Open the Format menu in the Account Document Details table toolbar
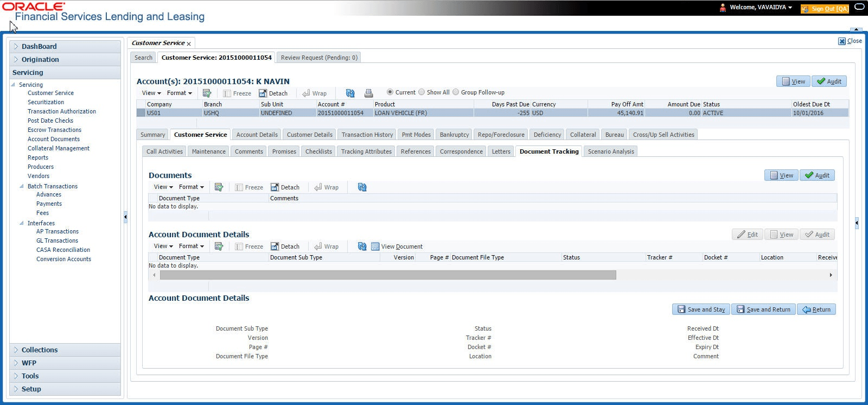The width and height of the screenshot is (868, 405). [x=191, y=246]
